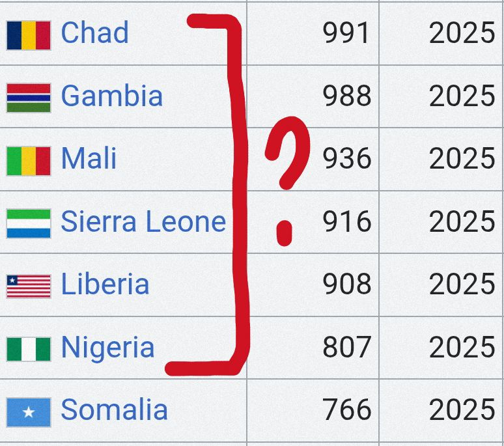Click the Liberia flag icon
Screen dimensions: 504x446
tap(29, 286)
